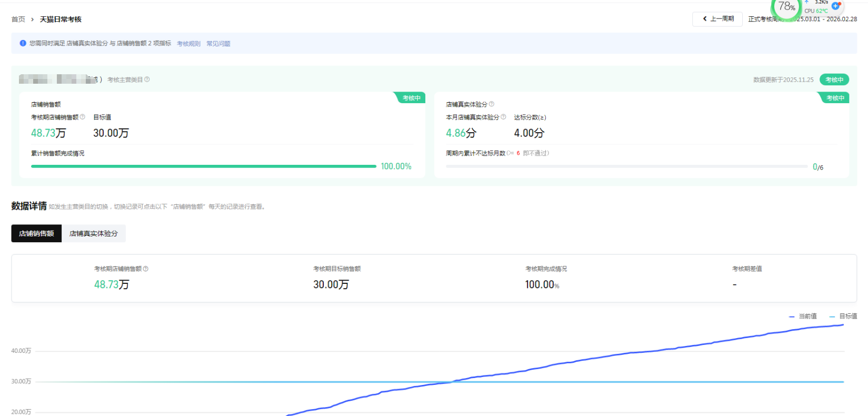Viewport: 868px width, 416px height.
Task: Click the blue plus icon in floating monitor widget
Action: click(835, 6)
